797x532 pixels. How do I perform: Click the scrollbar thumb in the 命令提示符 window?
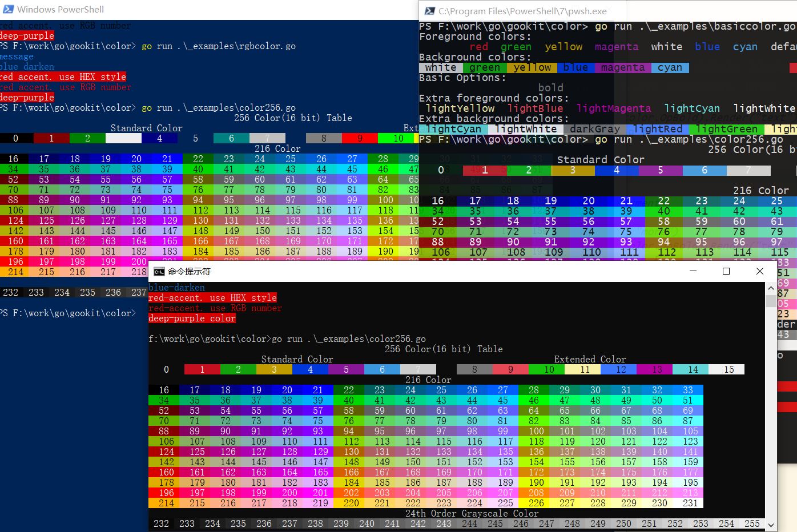[x=771, y=303]
